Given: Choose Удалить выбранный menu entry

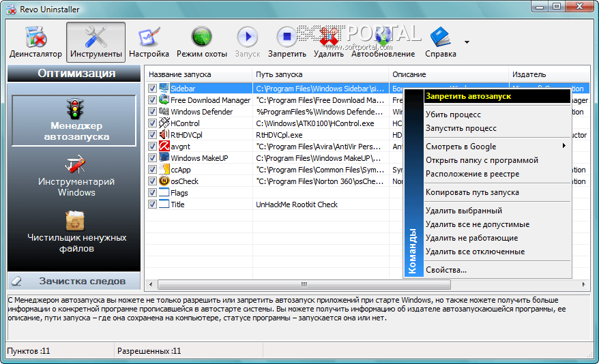Looking at the screenshot, I should (497, 211).
